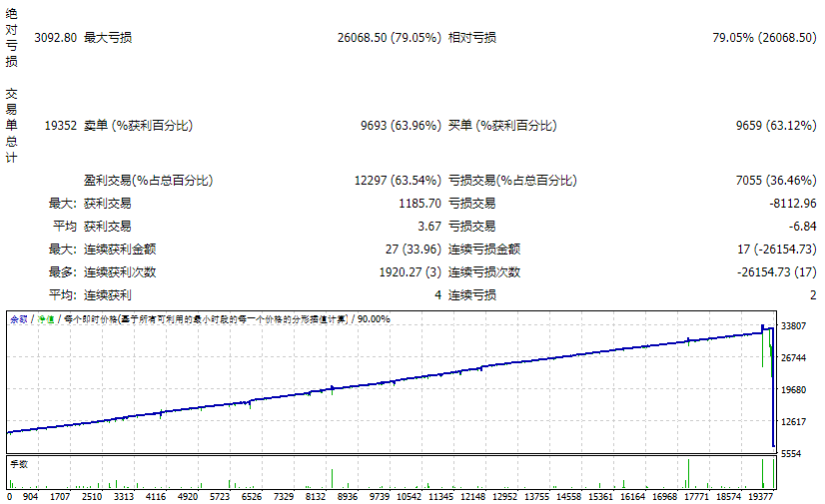Click the largest loss trade value -8112.96

click(x=792, y=204)
